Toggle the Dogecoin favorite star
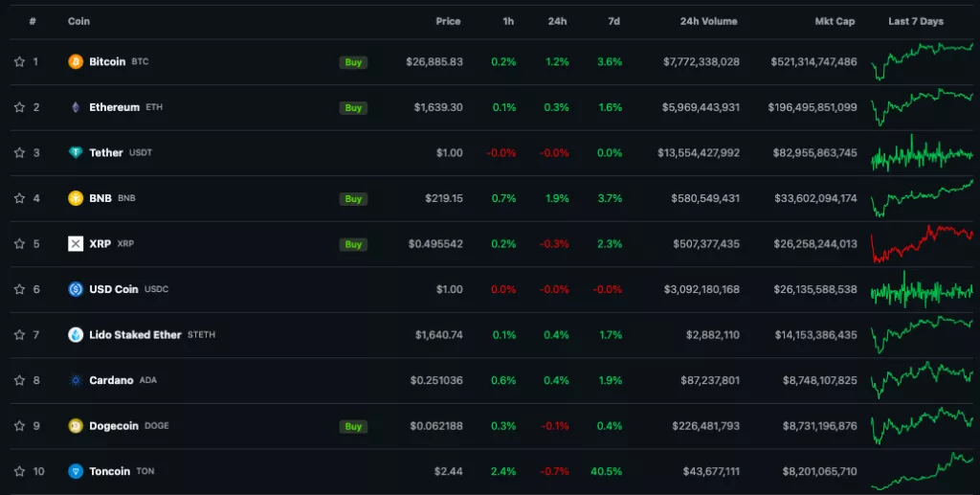Screen dimensions: 980x495 [19, 426]
